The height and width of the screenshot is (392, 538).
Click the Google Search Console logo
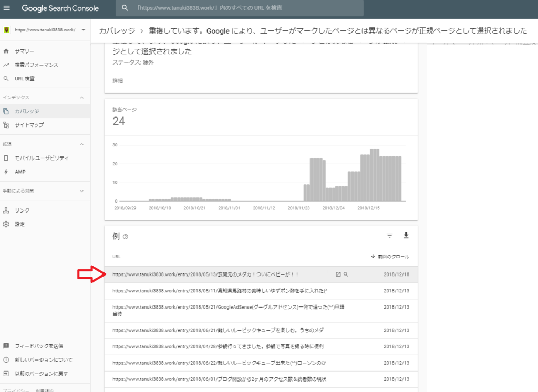pos(60,8)
